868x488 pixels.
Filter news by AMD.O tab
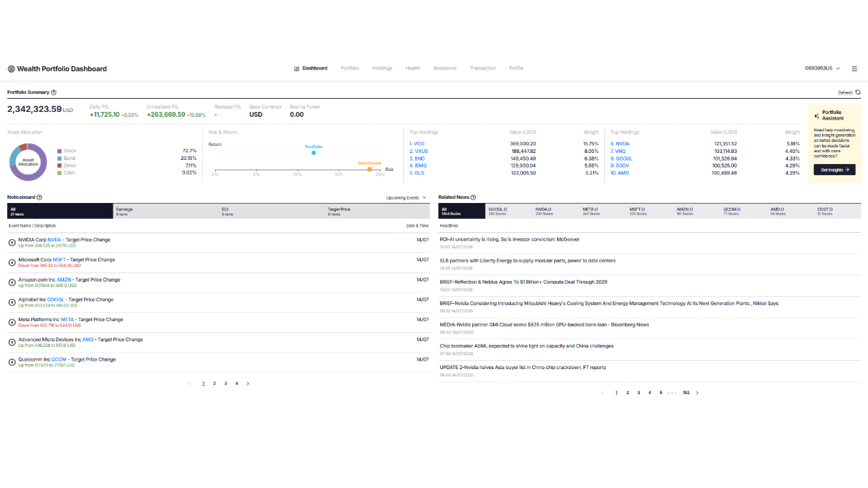click(x=791, y=211)
